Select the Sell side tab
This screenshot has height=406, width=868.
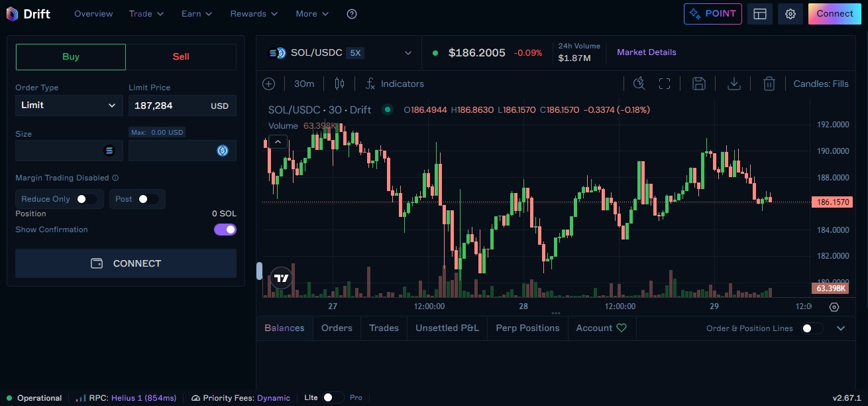tap(181, 57)
